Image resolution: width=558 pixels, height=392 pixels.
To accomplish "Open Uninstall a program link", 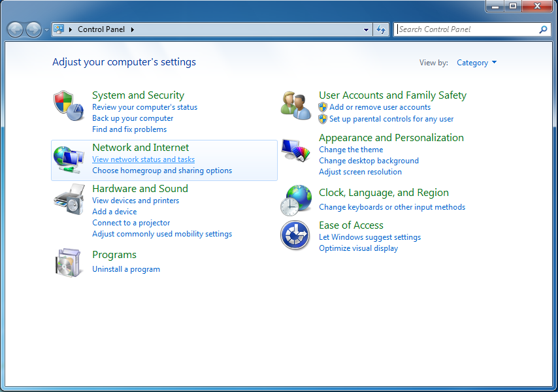I will (x=126, y=269).
